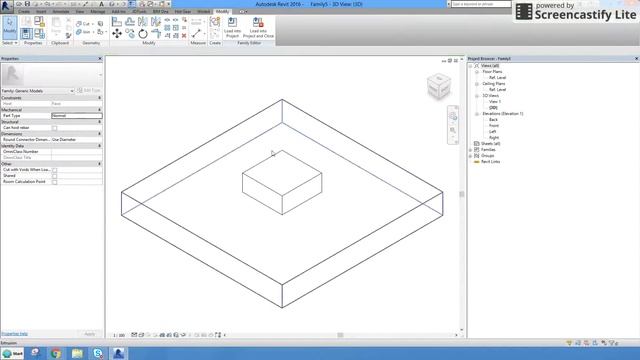Viewport: 640px width, 360px height.
Task: Click the Properties help link
Action: pyautogui.click(x=15, y=334)
